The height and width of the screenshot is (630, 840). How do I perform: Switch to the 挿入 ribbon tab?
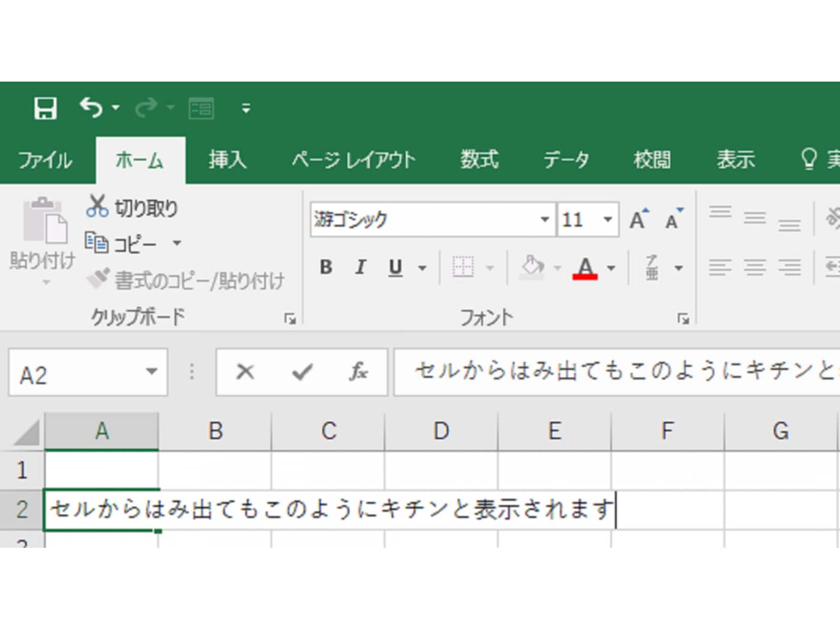(227, 160)
